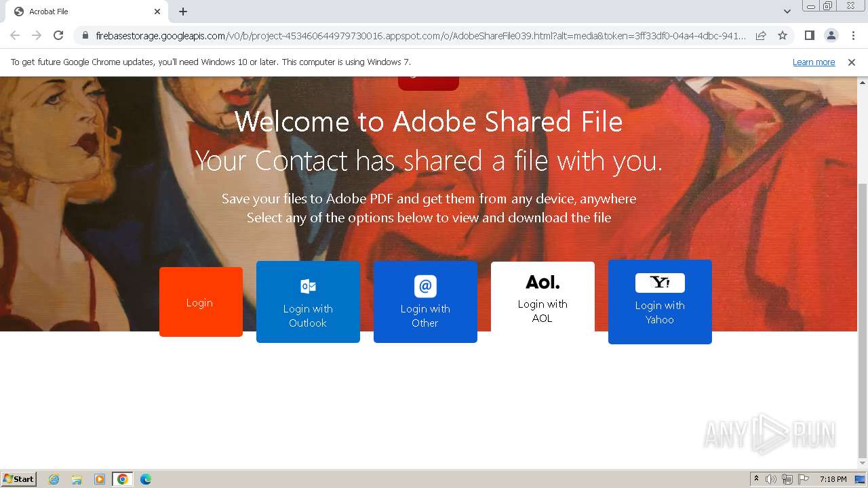Open Chrome three-dot menu
Screen dimensions: 868x488
(x=853, y=35)
